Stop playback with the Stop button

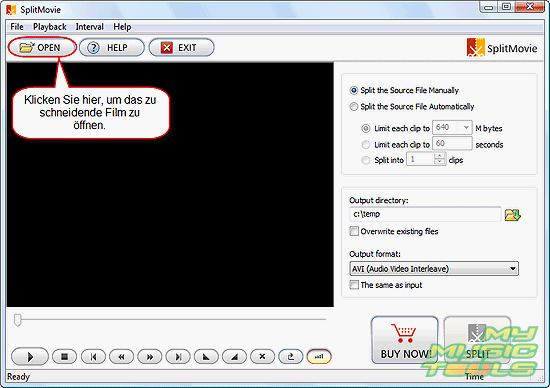click(65, 357)
